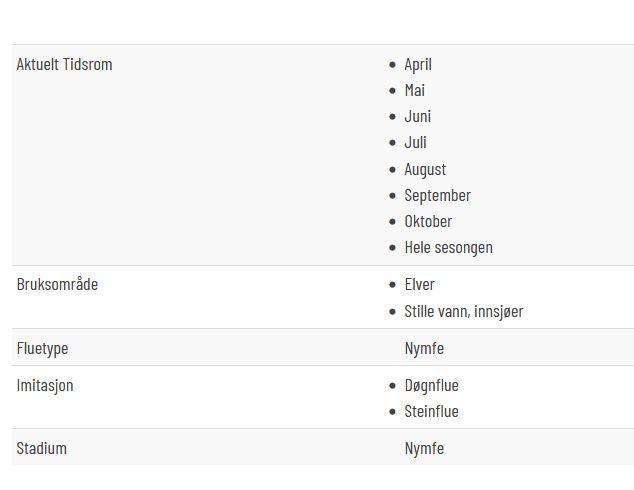Click the Imitasjon row label
Image resolution: width=634 pixels, height=490 pixels.
pos(45,385)
